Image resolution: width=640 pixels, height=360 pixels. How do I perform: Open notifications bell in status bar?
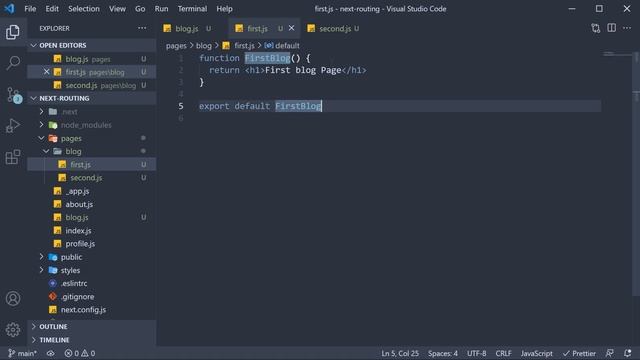pyautogui.click(x=627, y=353)
